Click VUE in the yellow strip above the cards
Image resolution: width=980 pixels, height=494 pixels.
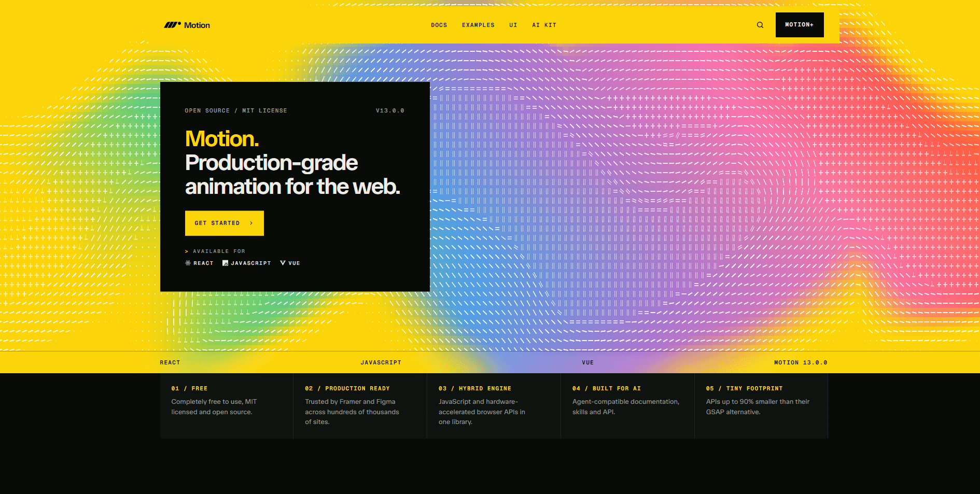pyautogui.click(x=588, y=363)
